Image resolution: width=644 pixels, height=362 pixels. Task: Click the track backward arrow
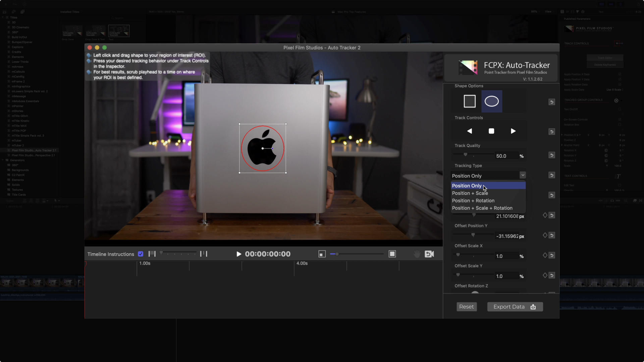470,131
